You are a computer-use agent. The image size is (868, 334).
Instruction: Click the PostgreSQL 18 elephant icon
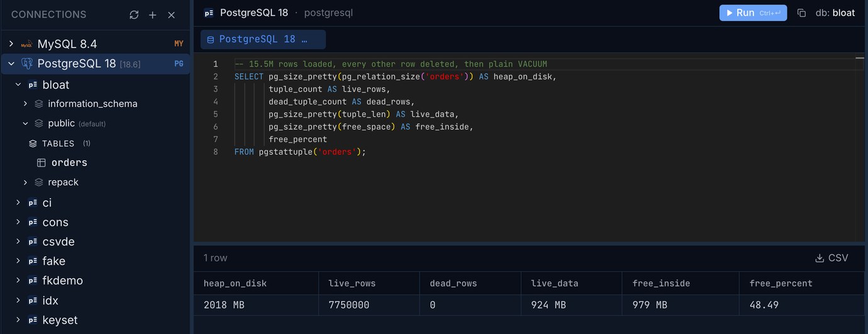tap(27, 64)
